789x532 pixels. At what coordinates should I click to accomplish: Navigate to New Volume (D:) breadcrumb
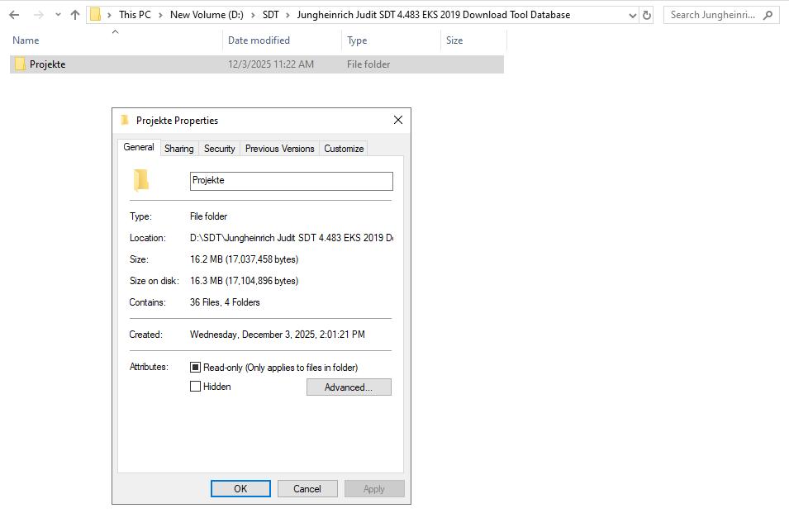click(x=207, y=15)
